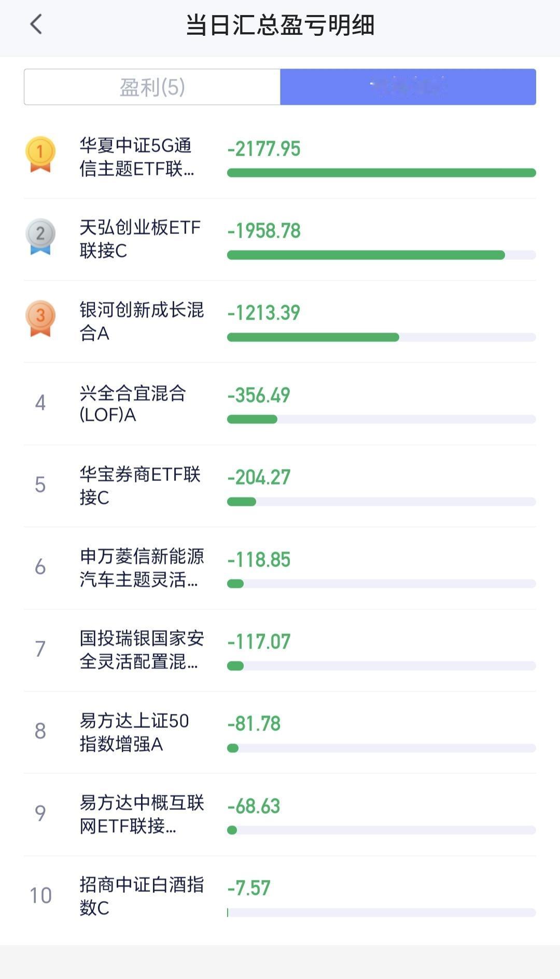Select 银河创新成长混合A fund name

click(142, 321)
